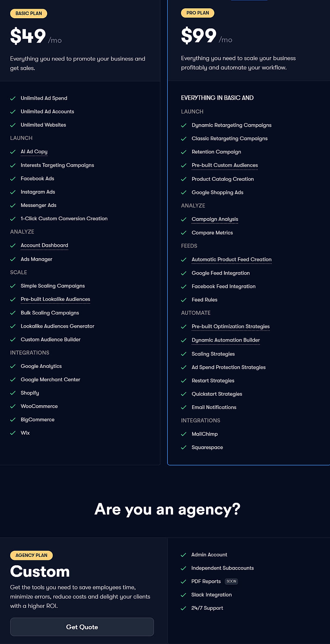
Task: Click the checkmark next to Unlimited Ad Spend
Action: [x=13, y=98]
